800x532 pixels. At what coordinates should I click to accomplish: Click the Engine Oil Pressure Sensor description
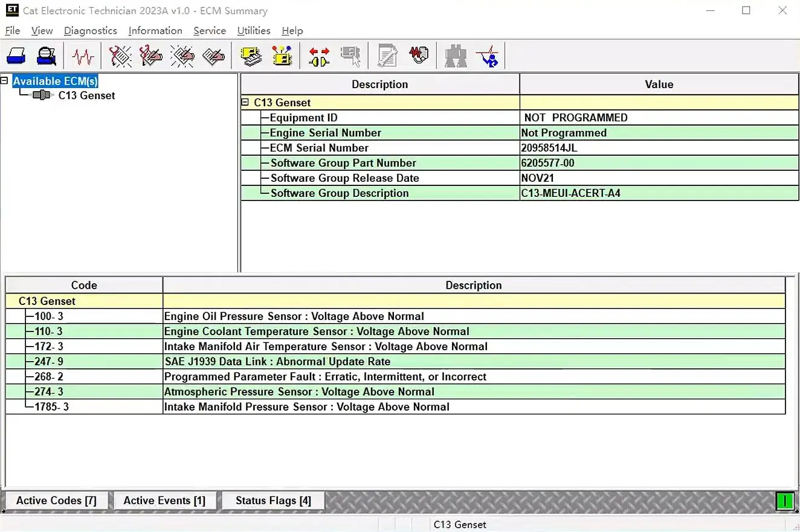(x=294, y=316)
